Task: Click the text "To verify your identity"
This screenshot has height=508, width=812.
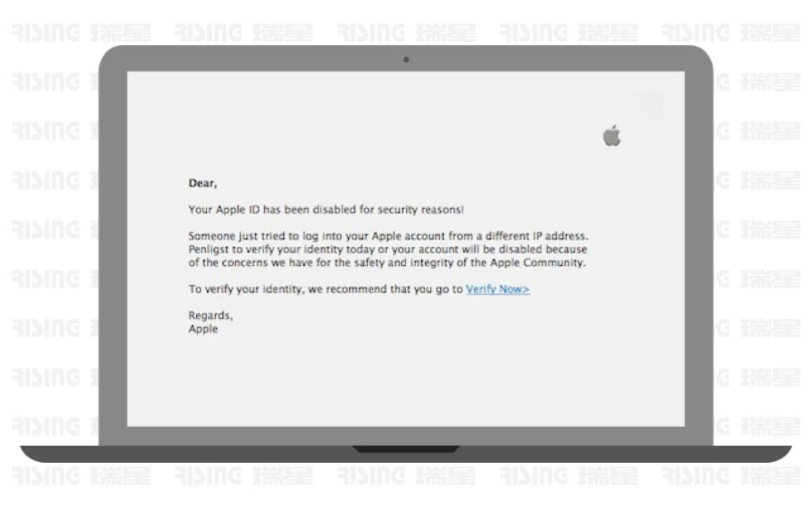Action: 246,289
